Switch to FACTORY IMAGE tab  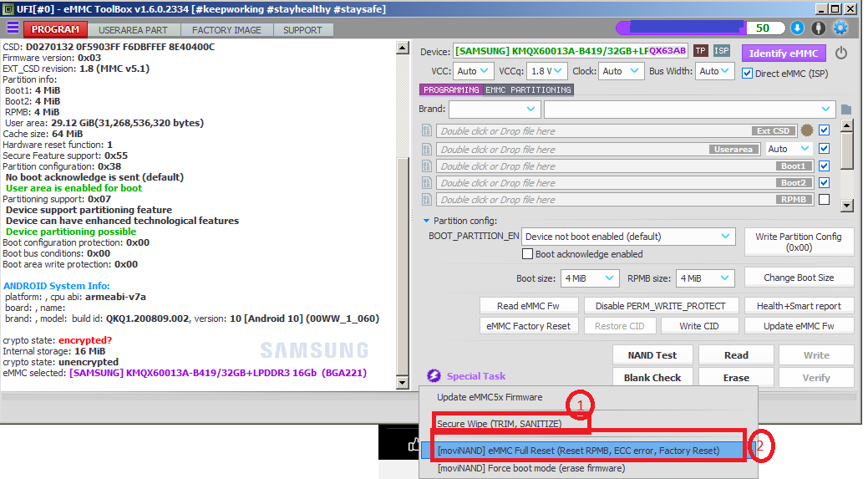click(x=226, y=30)
